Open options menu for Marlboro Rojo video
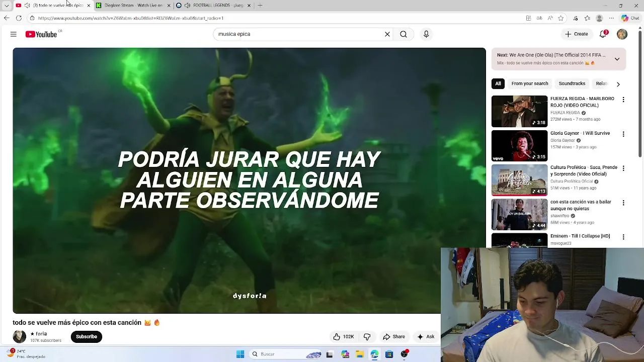Image resolution: width=644 pixels, height=362 pixels. coord(623,100)
